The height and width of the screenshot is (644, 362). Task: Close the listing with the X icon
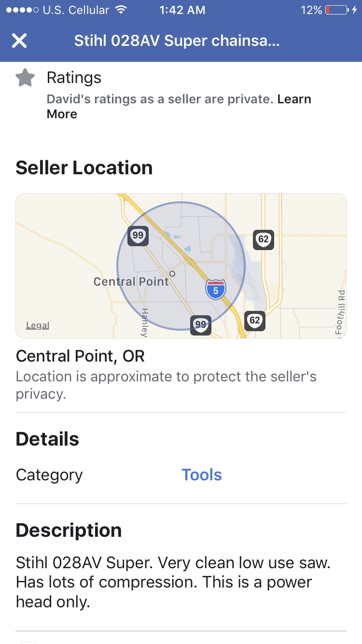[x=19, y=41]
